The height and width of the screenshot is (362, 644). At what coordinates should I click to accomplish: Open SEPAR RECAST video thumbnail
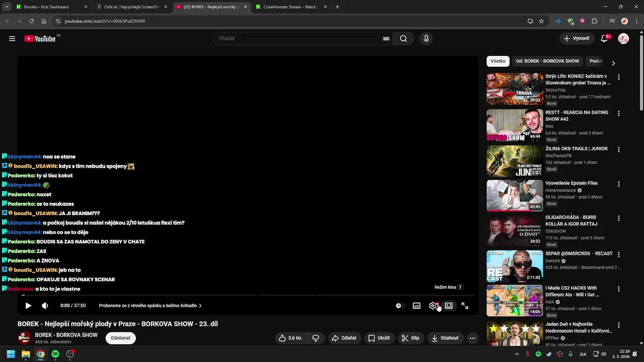pos(515,266)
